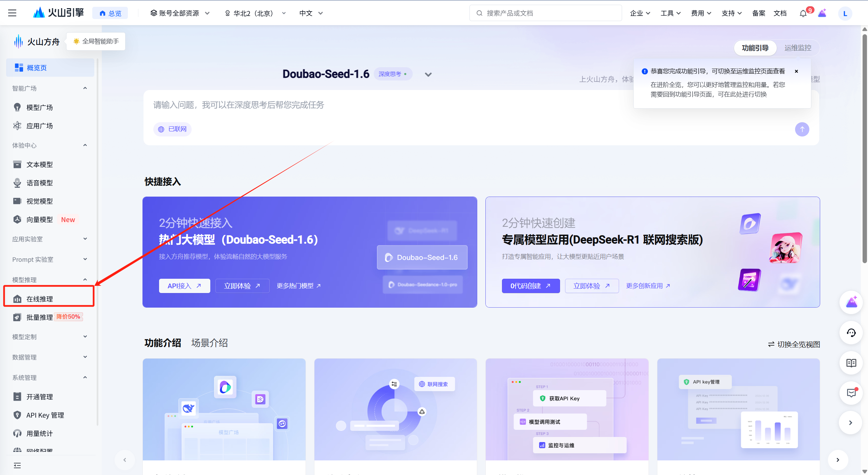
Task: Click the API接入 button
Action: [x=185, y=286]
